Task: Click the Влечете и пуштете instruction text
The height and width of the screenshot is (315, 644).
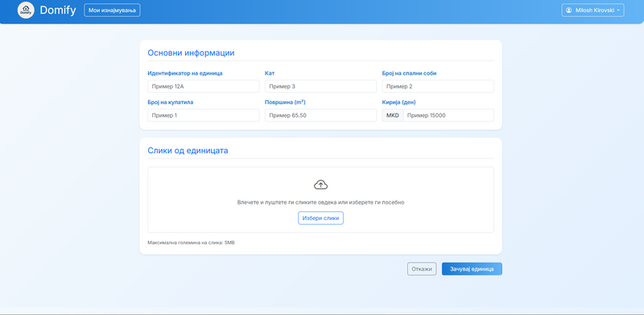Action: [x=320, y=202]
